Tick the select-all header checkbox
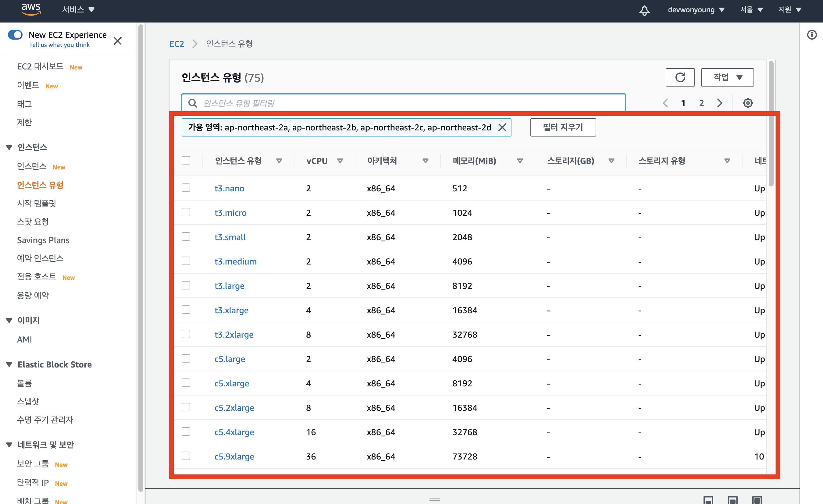 click(x=186, y=160)
